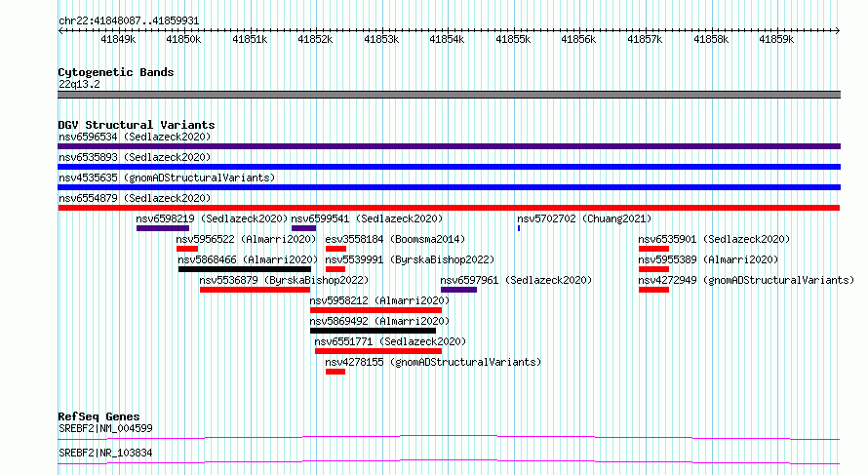Click the tiny blue nsv5702702 marker
This screenshot has width=868, height=475.
[x=519, y=228]
